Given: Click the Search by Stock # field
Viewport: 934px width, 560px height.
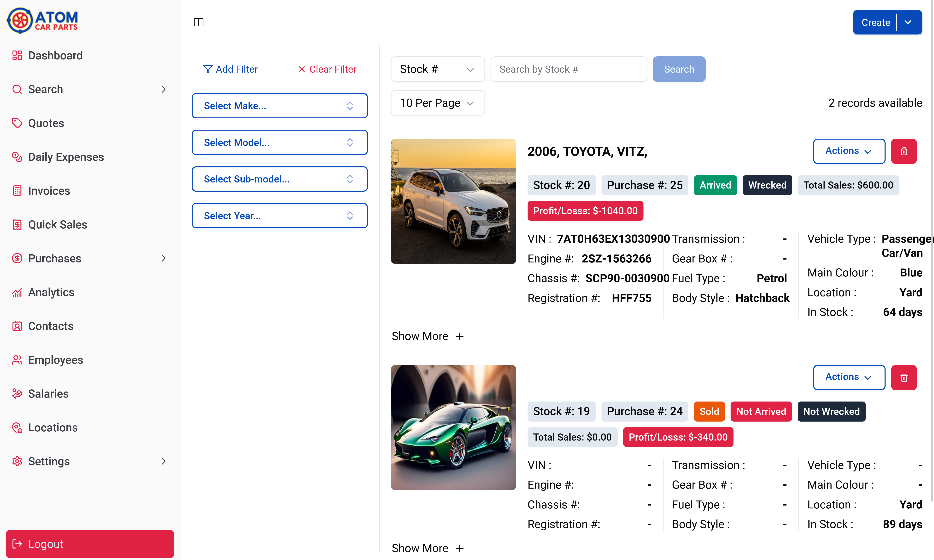Looking at the screenshot, I should 568,70.
